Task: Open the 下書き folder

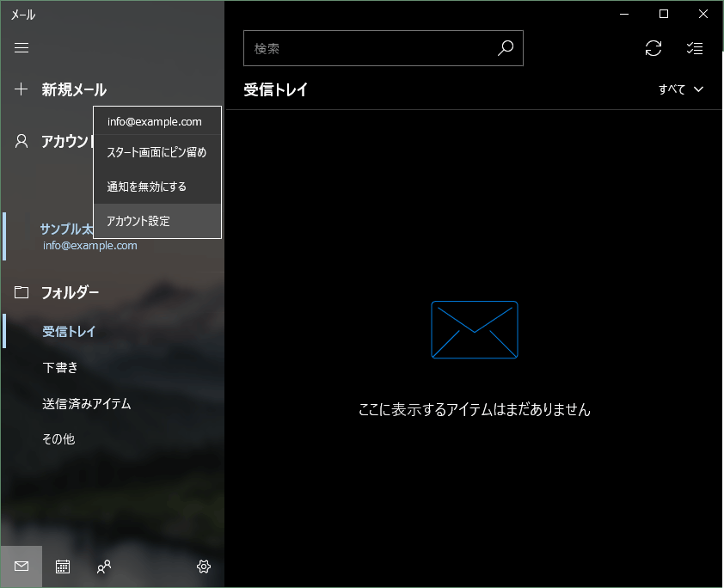Action: pos(60,368)
